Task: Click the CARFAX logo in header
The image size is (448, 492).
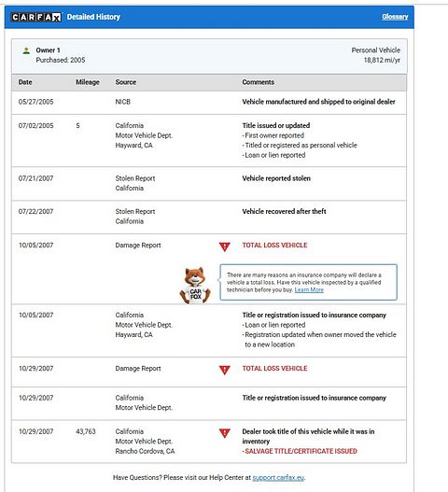Action: coord(36,17)
